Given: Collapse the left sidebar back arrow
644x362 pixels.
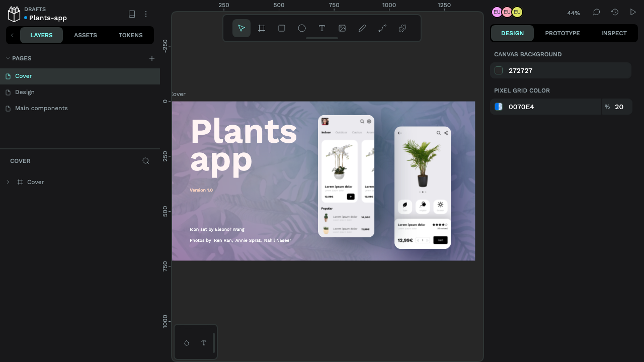Looking at the screenshot, I should 12,35.
